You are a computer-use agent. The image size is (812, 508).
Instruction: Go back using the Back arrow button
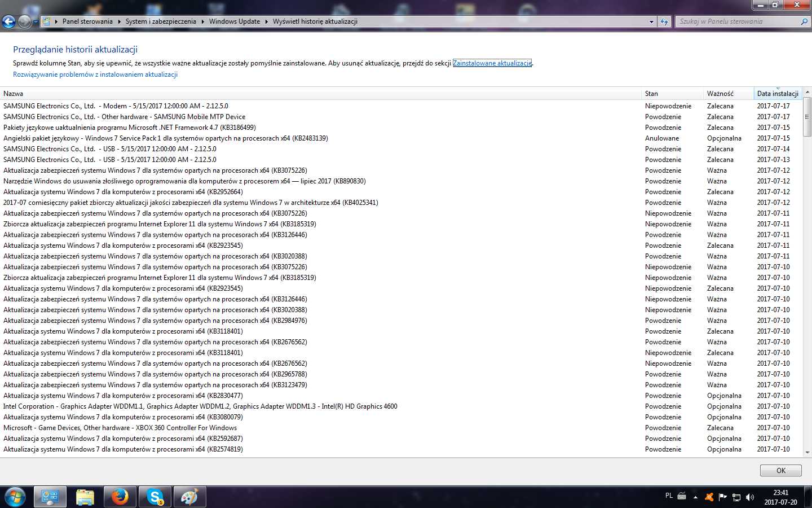pos(8,21)
